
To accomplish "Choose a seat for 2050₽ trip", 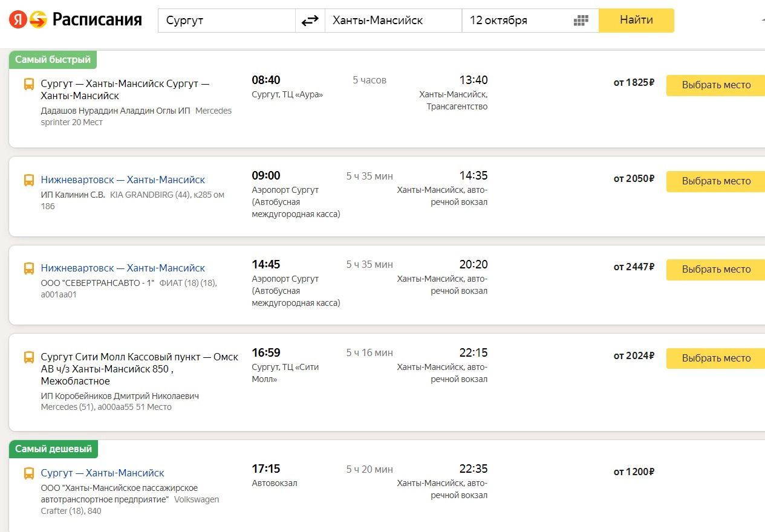I will 716,181.
